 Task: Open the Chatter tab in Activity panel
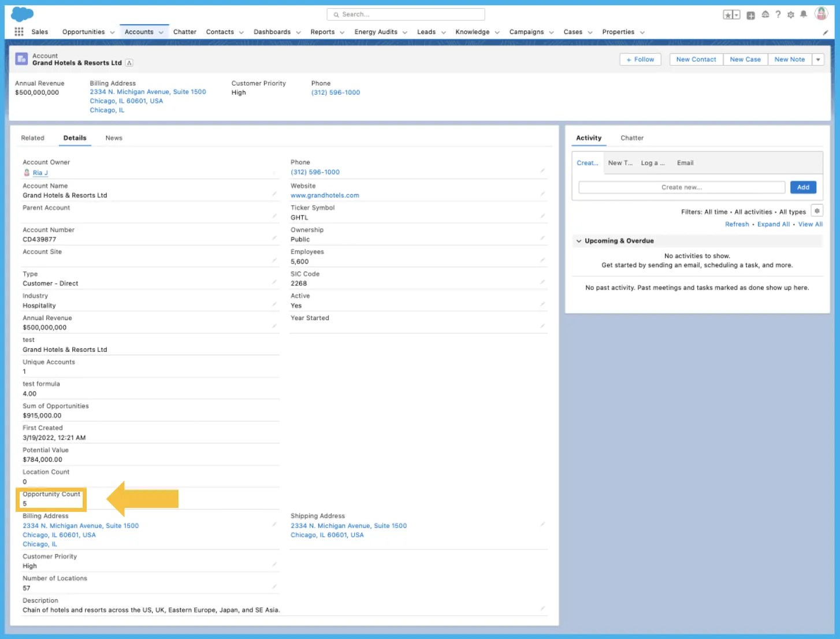631,138
